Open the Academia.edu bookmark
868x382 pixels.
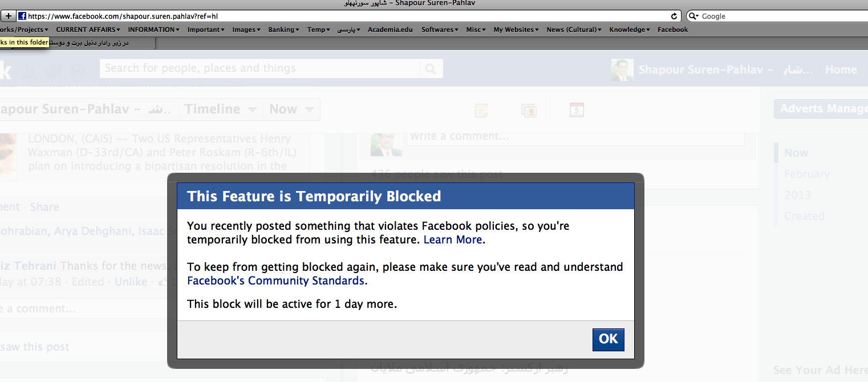(x=391, y=30)
